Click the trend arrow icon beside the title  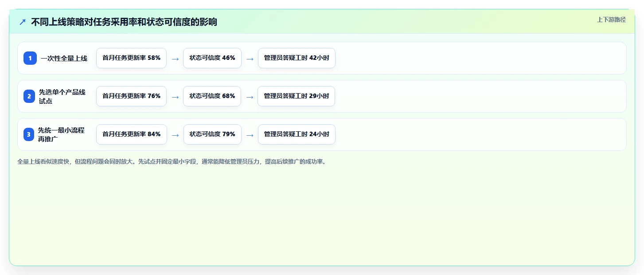(x=23, y=22)
